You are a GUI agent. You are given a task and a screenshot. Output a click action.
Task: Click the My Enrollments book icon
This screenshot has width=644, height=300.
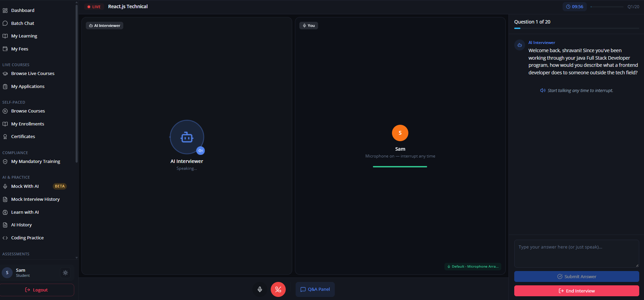(5, 124)
